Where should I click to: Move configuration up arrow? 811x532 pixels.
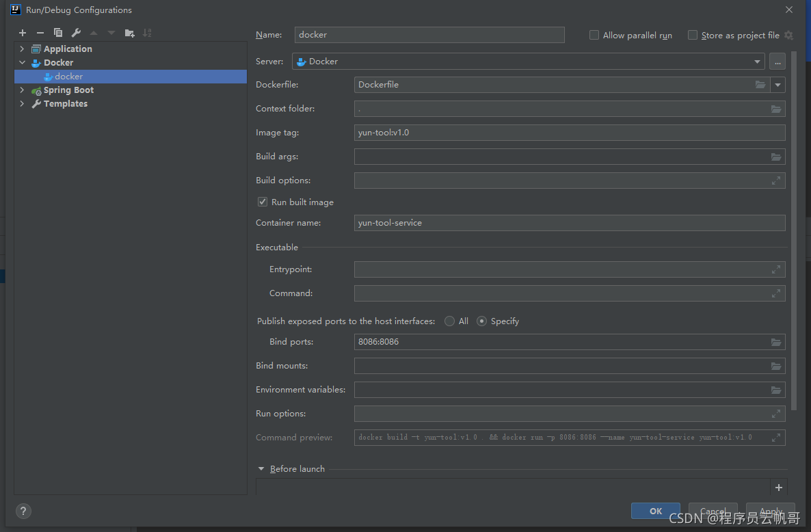94,33
